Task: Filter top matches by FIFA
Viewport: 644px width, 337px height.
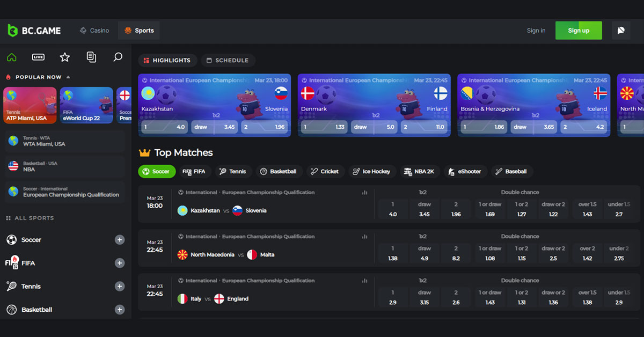Action: (x=194, y=172)
